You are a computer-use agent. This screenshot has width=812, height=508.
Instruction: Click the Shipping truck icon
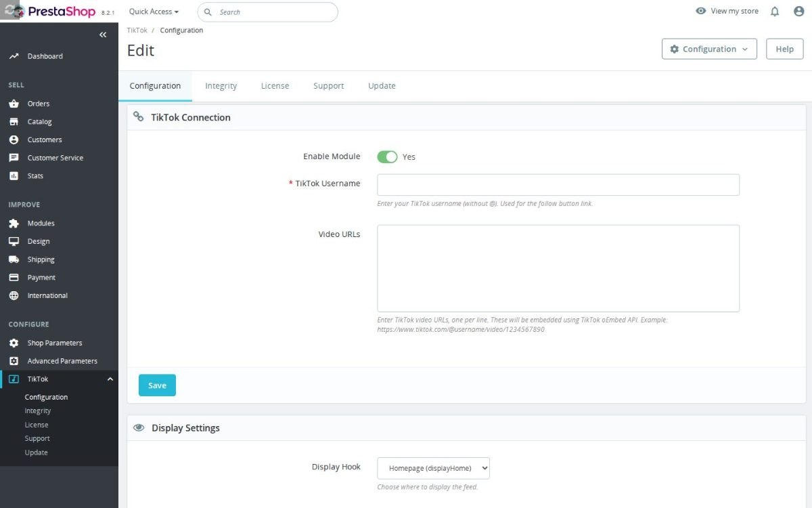[x=14, y=259]
